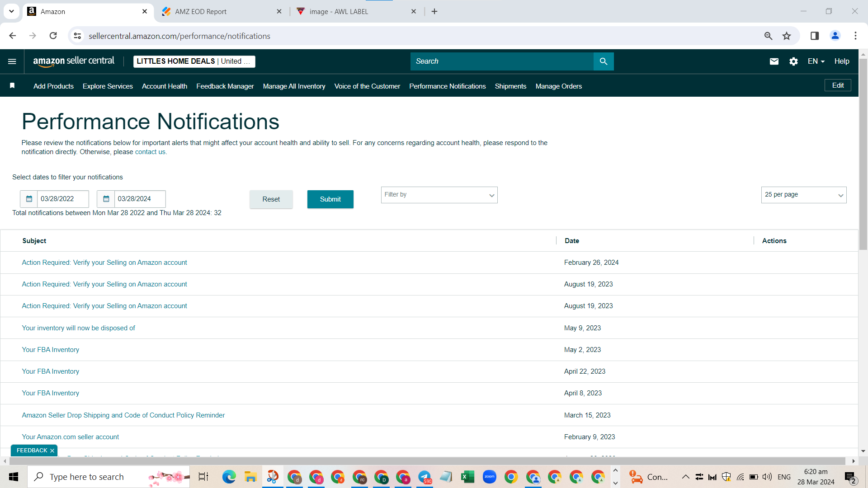Open Voice of the Customer
868x488 pixels.
367,86
